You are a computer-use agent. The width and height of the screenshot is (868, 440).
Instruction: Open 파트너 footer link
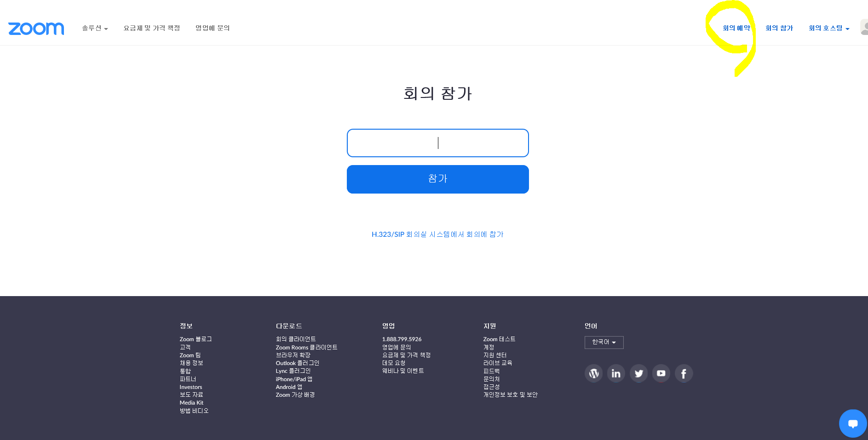point(188,379)
